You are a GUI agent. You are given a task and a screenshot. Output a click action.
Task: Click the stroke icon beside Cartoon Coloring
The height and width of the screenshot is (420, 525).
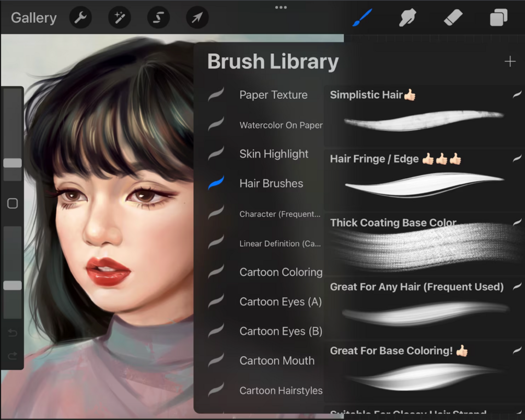point(216,271)
